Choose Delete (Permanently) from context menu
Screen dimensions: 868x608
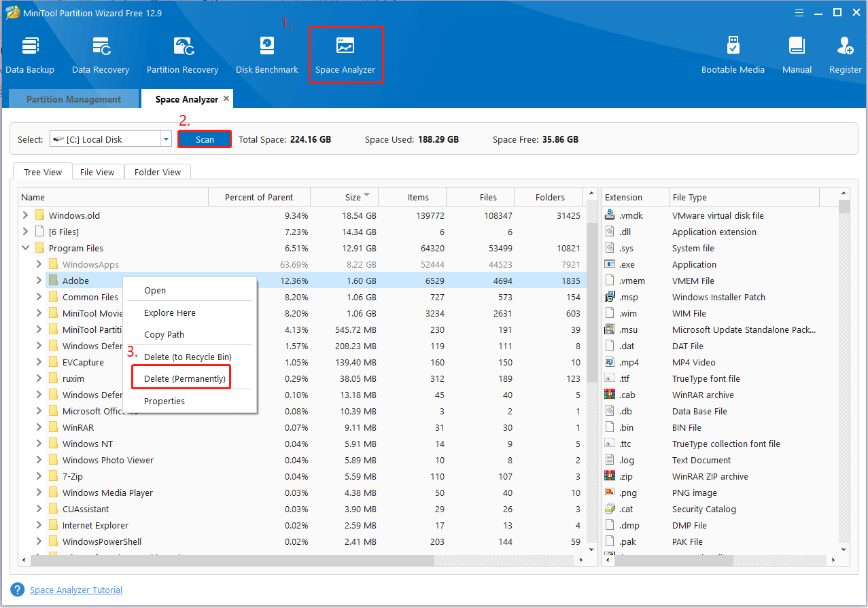pyautogui.click(x=184, y=378)
